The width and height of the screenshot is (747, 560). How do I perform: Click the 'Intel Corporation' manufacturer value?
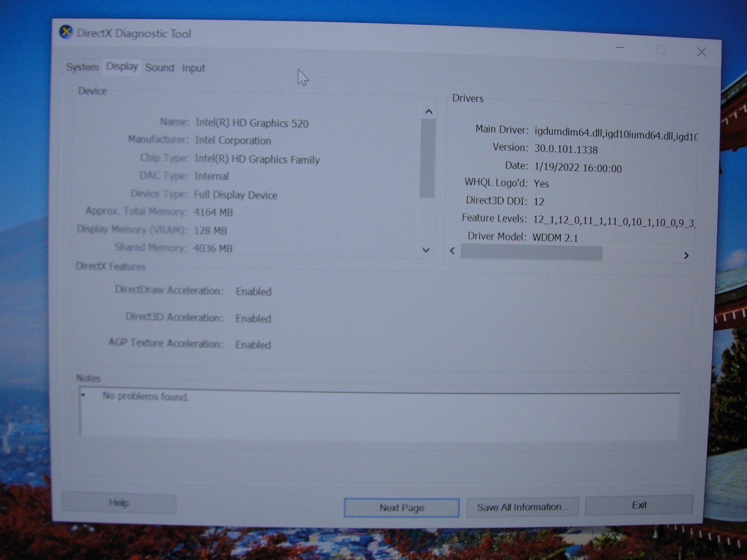point(233,140)
